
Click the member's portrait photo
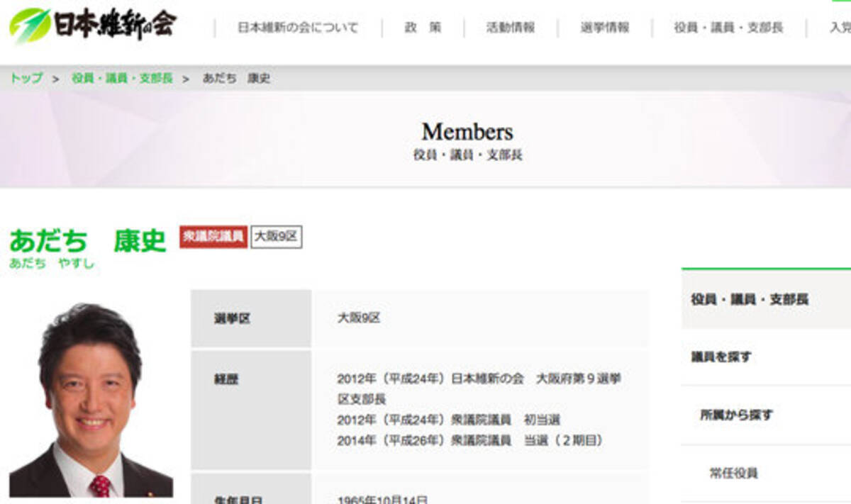90,401
